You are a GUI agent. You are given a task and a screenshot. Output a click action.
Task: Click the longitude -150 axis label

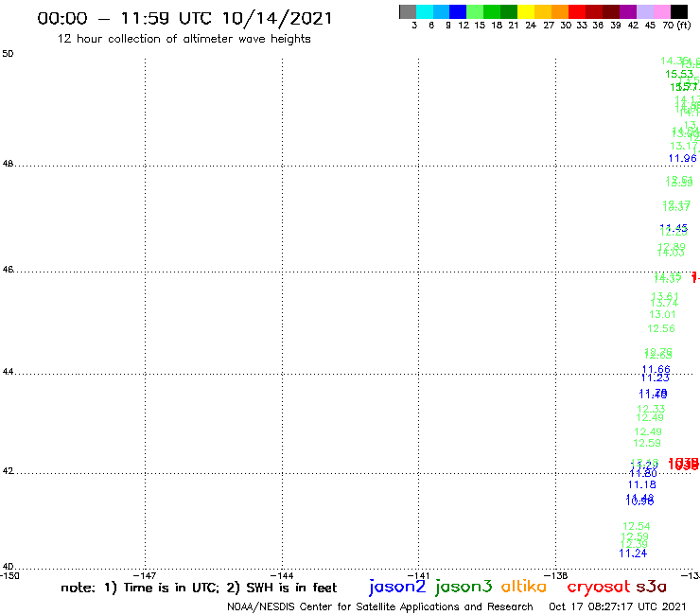click(x=9, y=575)
